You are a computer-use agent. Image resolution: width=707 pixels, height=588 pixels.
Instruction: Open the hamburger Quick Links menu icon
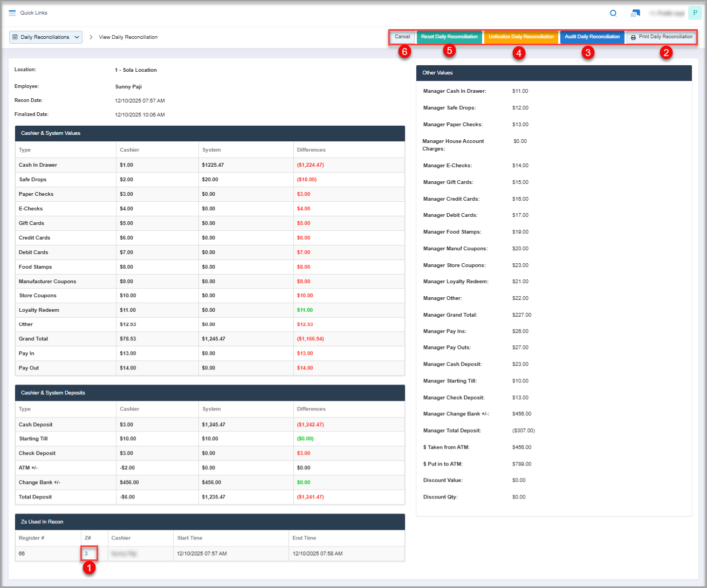pyautogui.click(x=12, y=13)
